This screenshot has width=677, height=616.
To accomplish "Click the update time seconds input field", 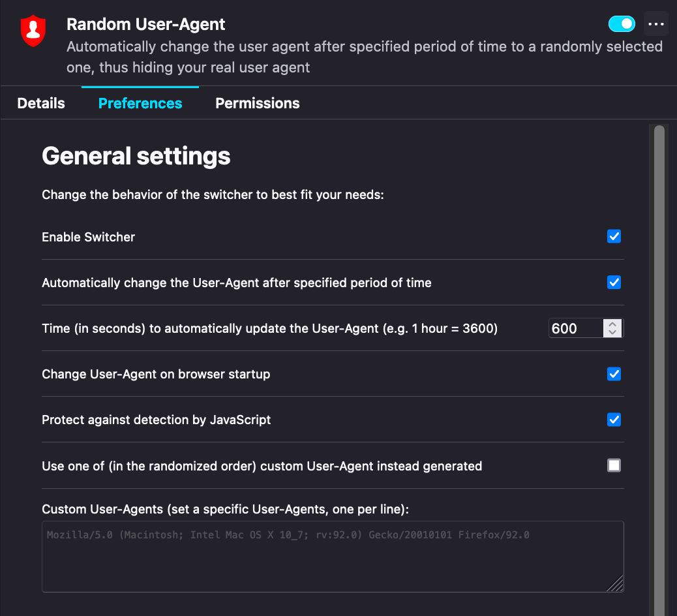I will [575, 328].
